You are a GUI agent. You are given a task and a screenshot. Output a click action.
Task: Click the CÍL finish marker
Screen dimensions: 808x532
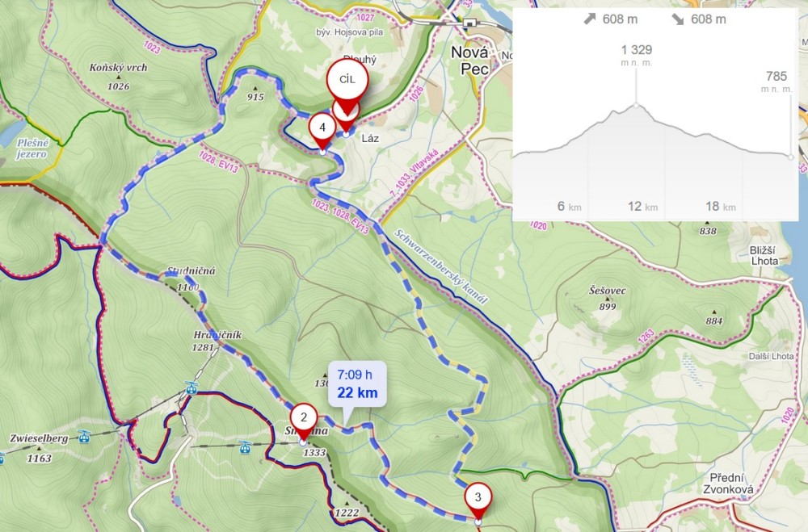pyautogui.click(x=347, y=82)
